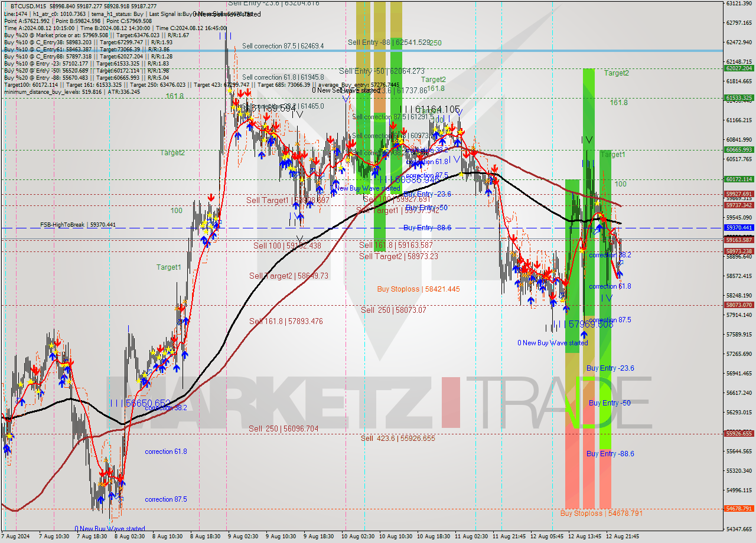
Task: Select the 'Sell 423.6 | 55926.655' label
Action: [398, 438]
